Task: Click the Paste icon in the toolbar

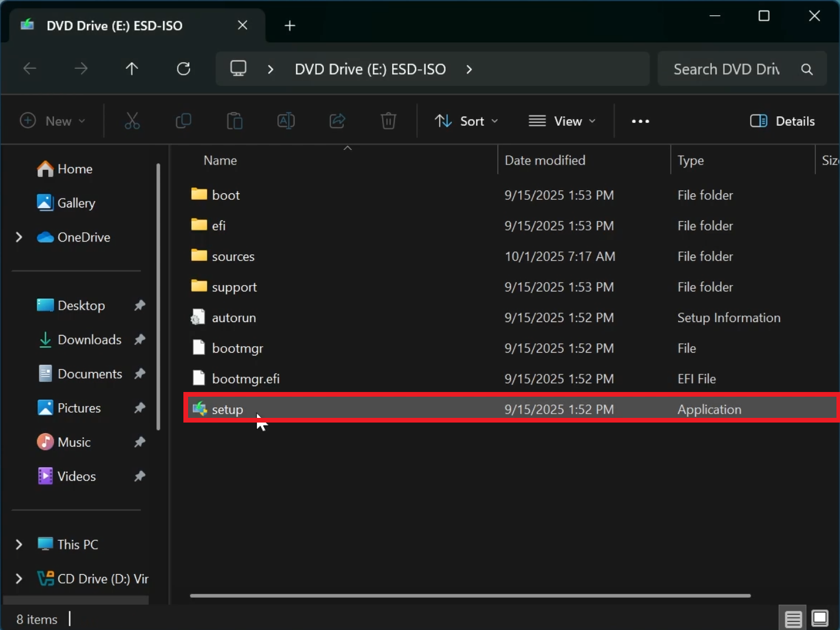Action: tap(235, 120)
